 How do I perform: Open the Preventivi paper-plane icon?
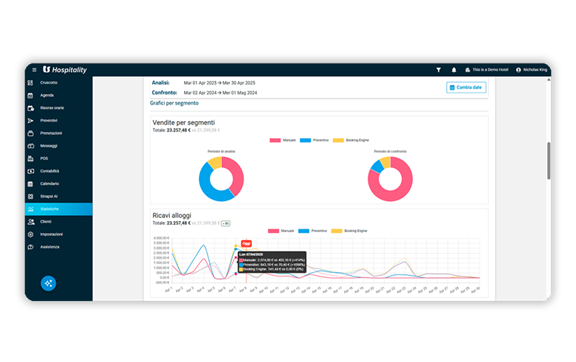(30, 121)
